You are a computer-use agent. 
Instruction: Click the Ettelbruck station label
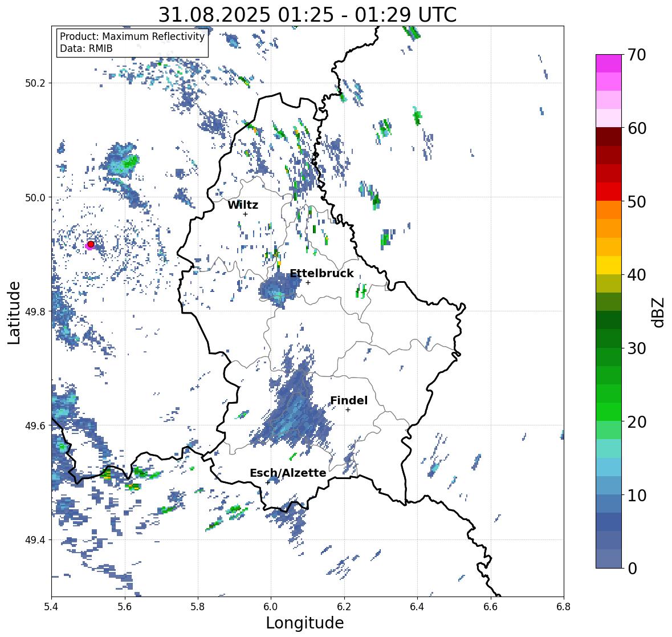pyautogui.click(x=321, y=273)
